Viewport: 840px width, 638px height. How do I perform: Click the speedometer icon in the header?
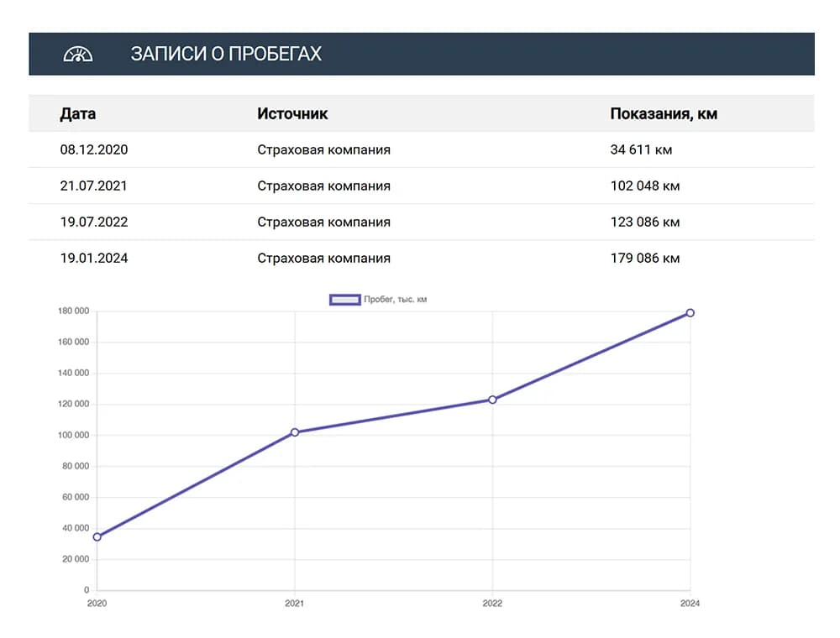(x=76, y=53)
